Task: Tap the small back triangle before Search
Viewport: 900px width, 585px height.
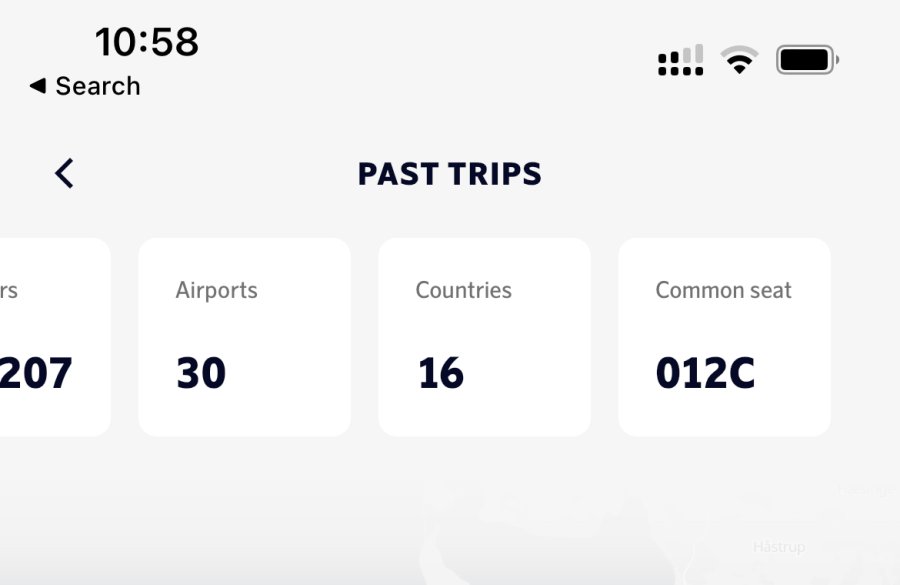Action: [38, 86]
